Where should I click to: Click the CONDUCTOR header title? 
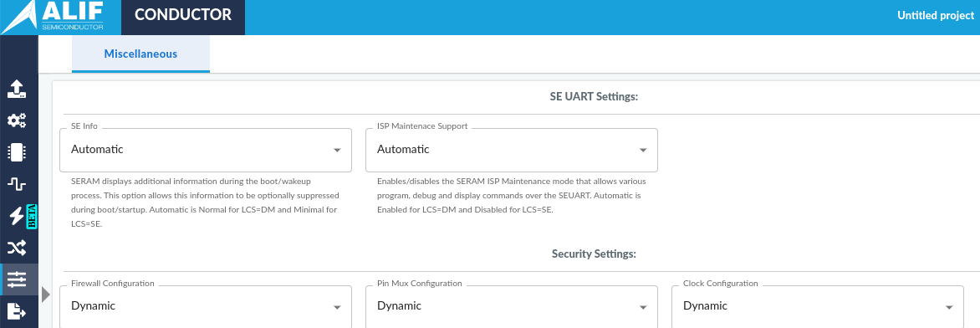tap(183, 15)
